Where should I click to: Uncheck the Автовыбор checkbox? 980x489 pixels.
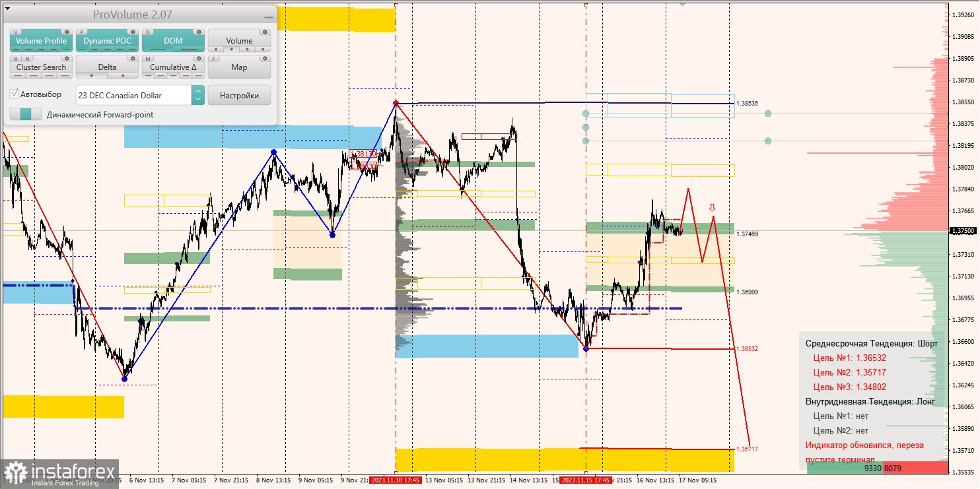pos(14,94)
